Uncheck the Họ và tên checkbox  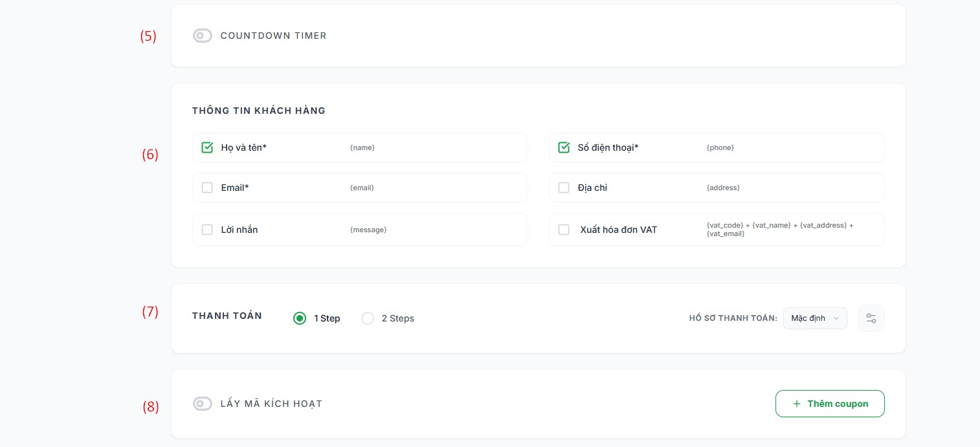(x=207, y=147)
